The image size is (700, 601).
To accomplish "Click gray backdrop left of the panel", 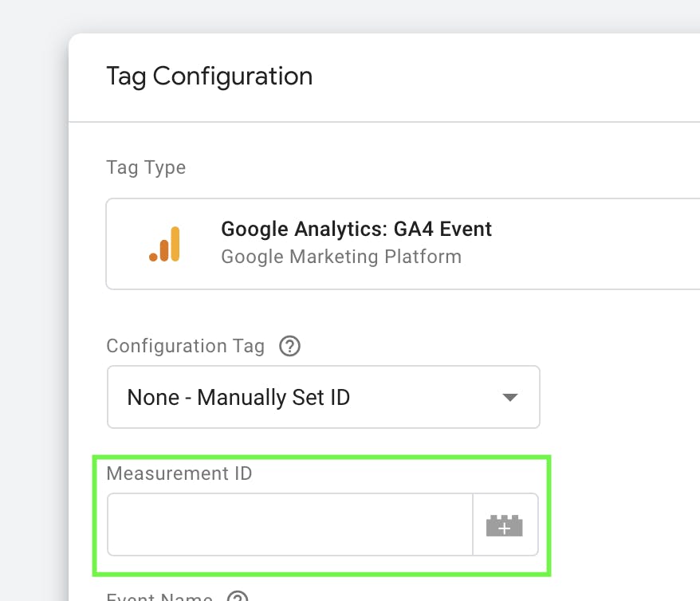I will (33, 319).
